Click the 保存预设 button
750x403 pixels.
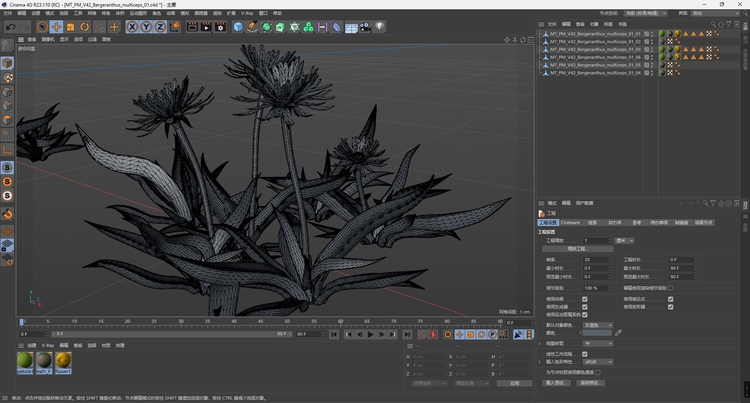click(x=591, y=382)
